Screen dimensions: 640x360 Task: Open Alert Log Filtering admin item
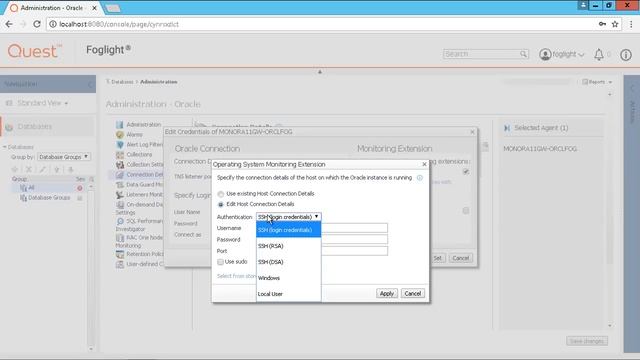point(144,144)
